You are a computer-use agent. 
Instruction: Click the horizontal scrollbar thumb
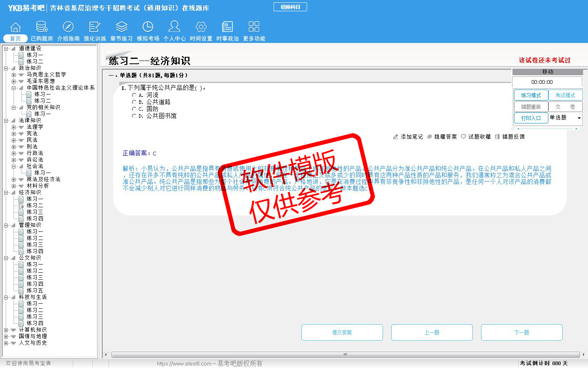[345, 355]
